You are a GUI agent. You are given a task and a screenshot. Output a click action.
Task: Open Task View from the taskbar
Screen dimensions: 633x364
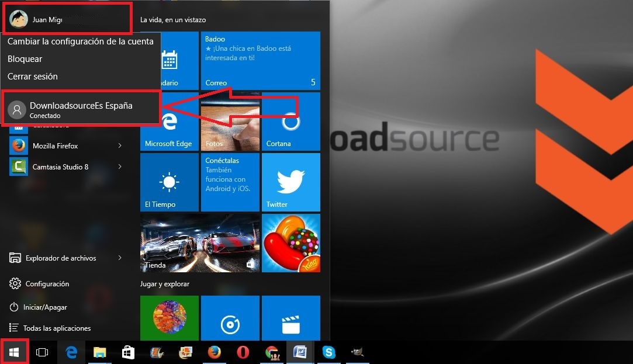click(x=42, y=352)
